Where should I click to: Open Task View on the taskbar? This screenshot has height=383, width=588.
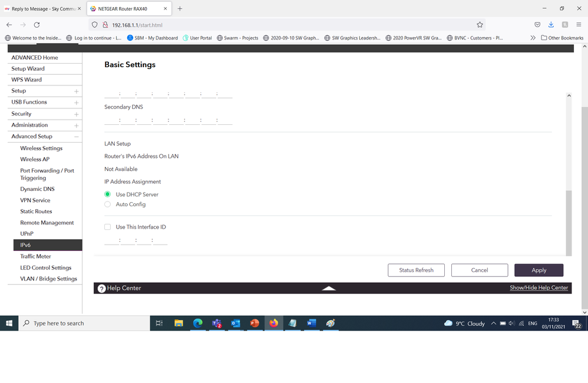coord(160,323)
